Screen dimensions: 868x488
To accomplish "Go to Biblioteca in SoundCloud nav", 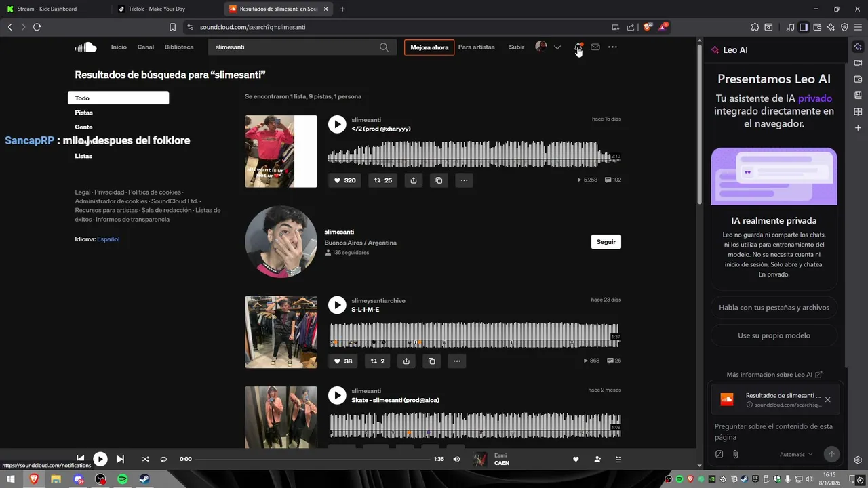I will click(x=179, y=47).
